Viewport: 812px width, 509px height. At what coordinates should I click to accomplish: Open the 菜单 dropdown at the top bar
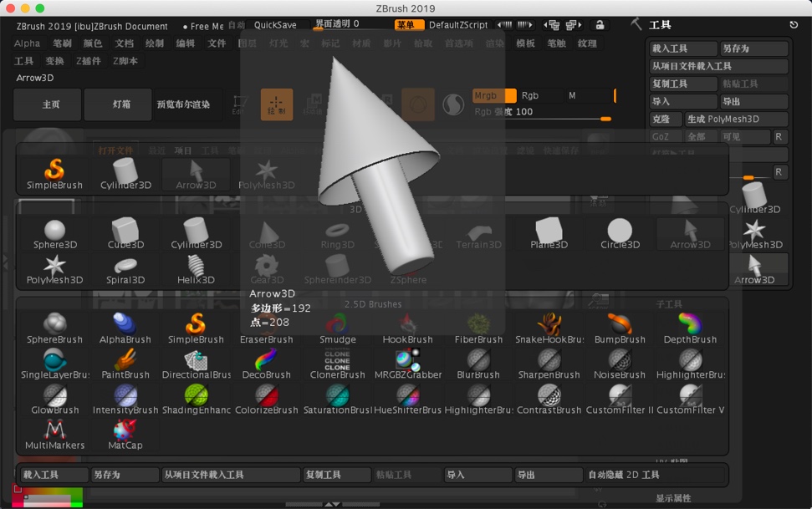(409, 25)
